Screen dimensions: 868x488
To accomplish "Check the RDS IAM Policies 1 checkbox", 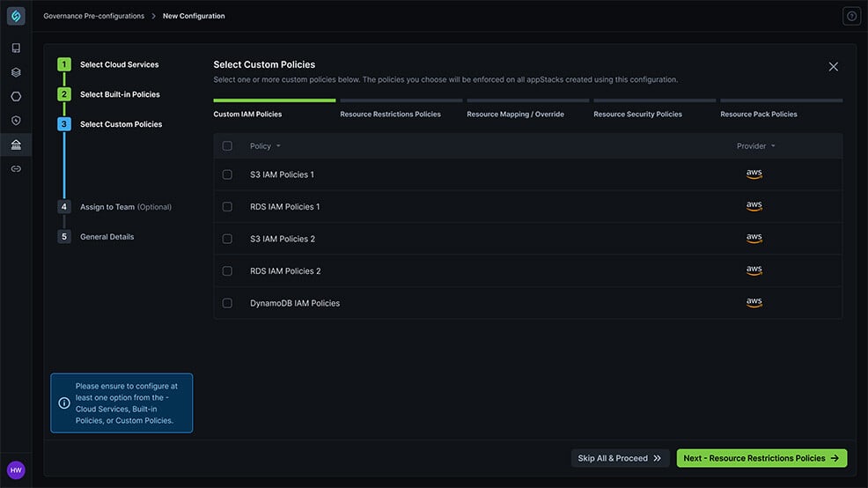I will coord(227,207).
